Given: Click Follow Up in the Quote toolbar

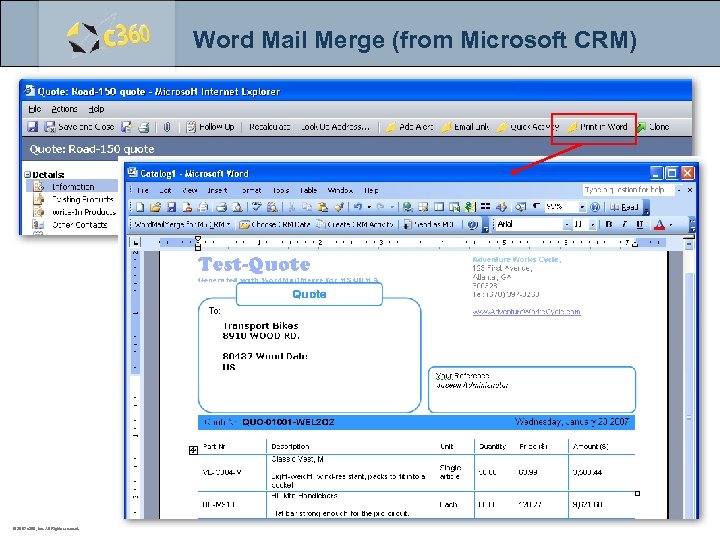Looking at the screenshot, I should pos(210,127).
